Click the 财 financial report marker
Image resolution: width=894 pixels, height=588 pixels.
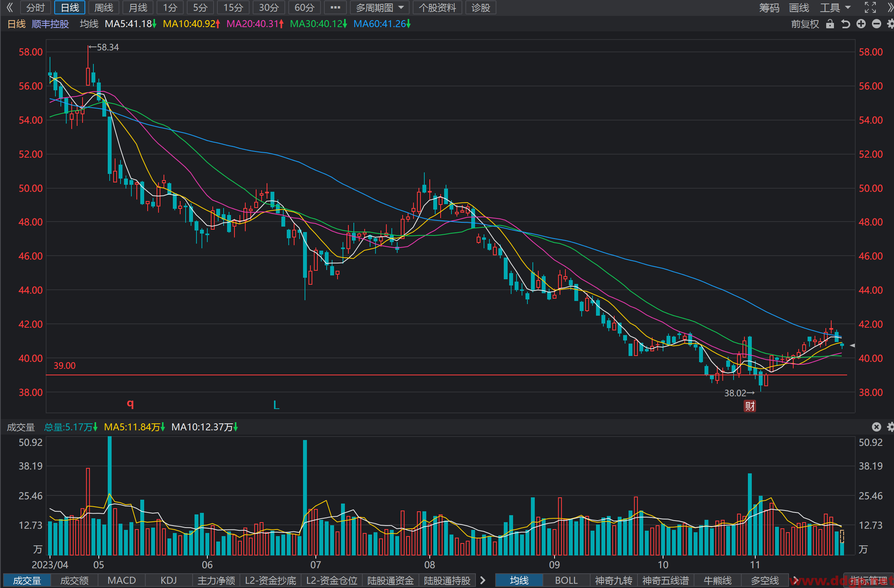(750, 406)
